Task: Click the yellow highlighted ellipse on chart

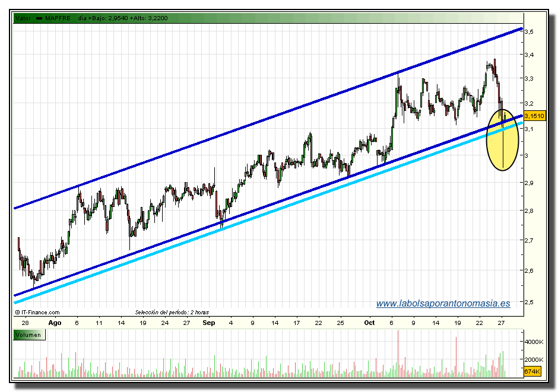Action: coord(502,139)
